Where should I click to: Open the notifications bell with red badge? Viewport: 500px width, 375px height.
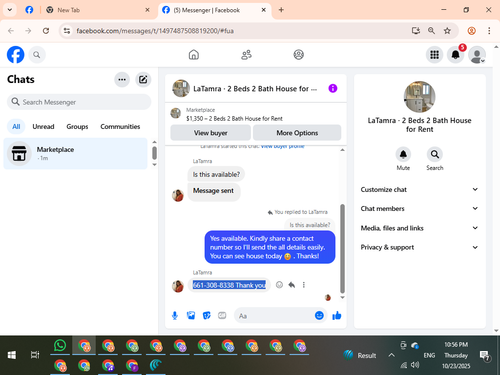pyautogui.click(x=456, y=55)
